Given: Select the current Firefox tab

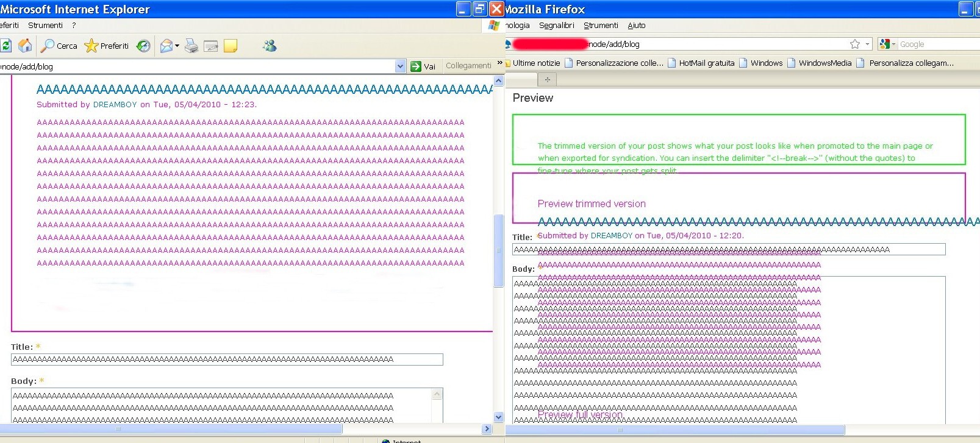Looking at the screenshot, I should coord(521,79).
